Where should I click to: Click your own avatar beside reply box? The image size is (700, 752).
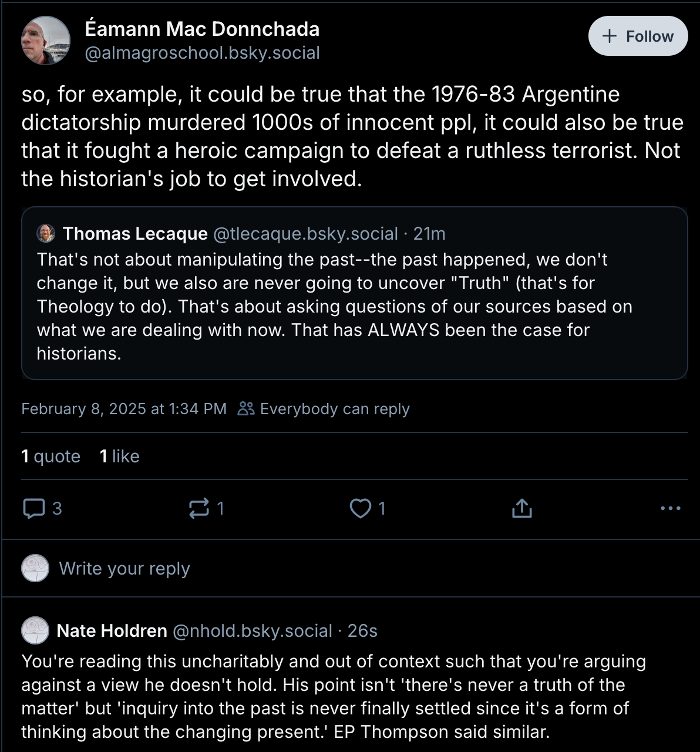point(35,569)
